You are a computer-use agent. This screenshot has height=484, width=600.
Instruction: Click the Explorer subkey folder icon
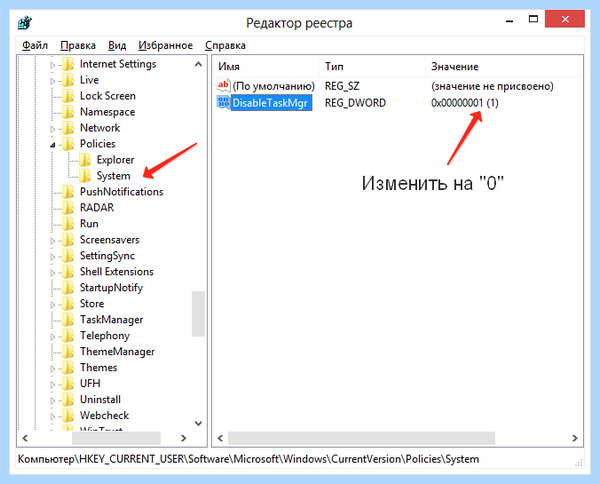click(x=85, y=160)
